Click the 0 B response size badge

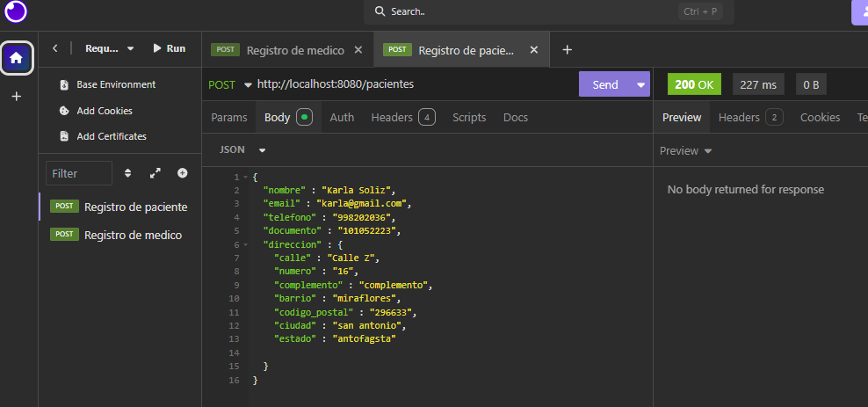(x=811, y=84)
